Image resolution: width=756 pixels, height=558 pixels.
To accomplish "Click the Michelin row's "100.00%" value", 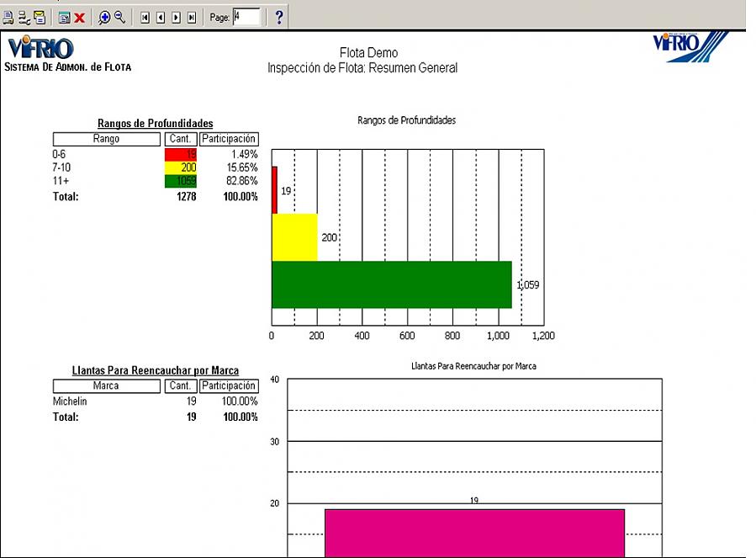I will point(240,401).
